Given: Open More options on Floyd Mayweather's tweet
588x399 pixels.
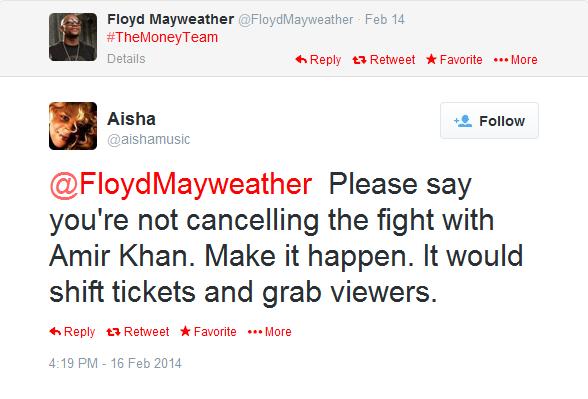Looking at the screenshot, I should [x=516, y=60].
